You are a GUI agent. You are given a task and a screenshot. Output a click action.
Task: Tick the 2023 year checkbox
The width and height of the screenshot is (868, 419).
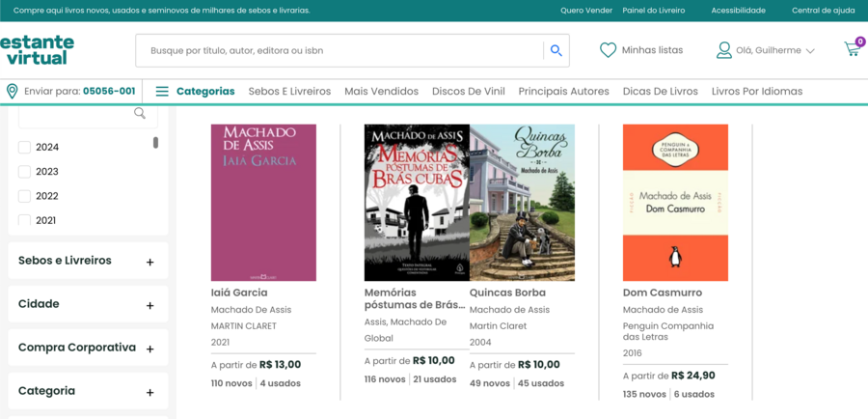[24, 172]
